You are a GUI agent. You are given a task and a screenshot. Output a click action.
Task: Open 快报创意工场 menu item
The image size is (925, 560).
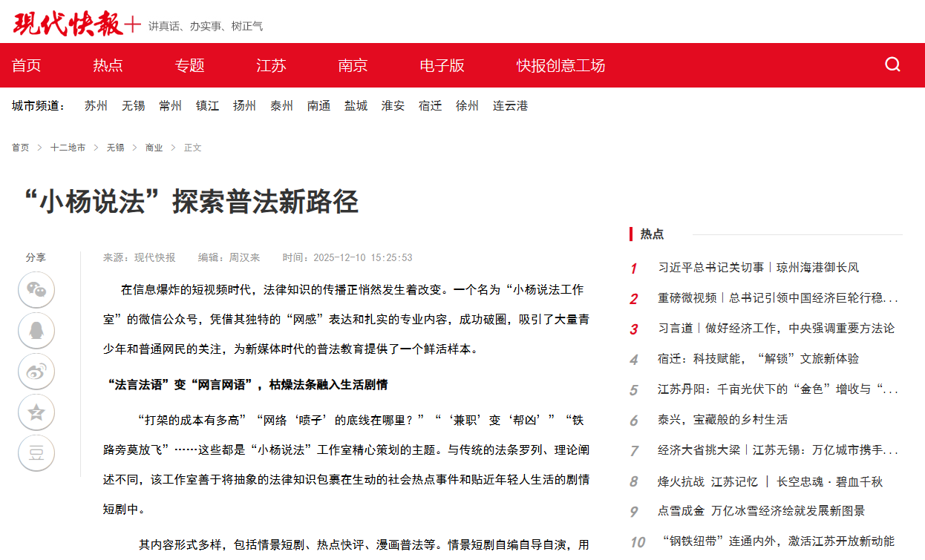(x=560, y=65)
